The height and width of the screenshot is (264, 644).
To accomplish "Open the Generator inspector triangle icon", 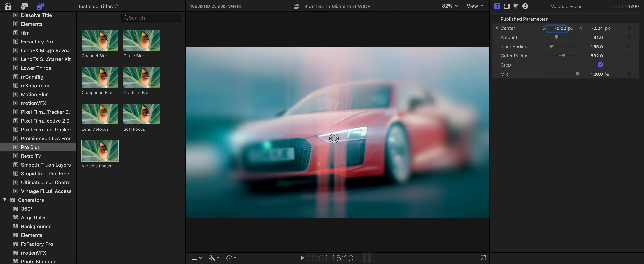I will (516, 6).
